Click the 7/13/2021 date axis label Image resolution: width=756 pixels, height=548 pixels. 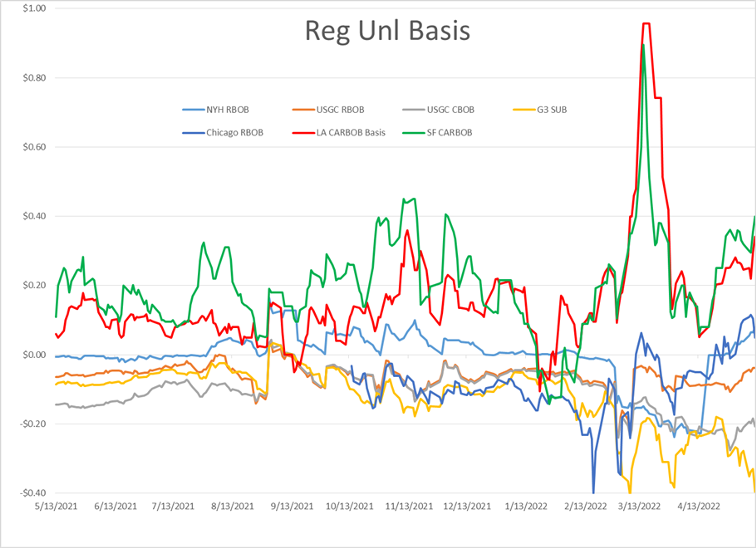tap(173, 506)
